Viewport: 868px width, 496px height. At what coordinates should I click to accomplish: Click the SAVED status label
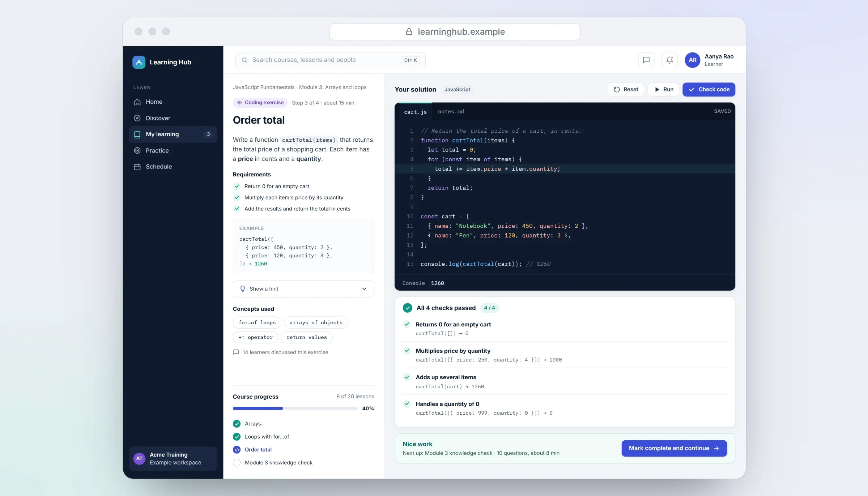tap(722, 111)
